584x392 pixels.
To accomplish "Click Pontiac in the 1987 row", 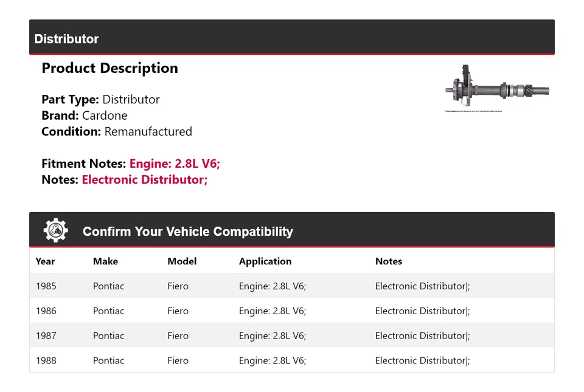I will pos(108,335).
